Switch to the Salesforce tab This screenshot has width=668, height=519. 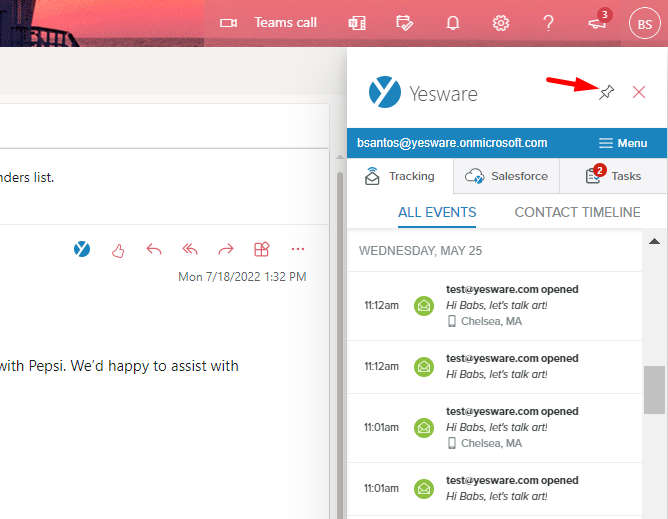pyautogui.click(x=507, y=176)
